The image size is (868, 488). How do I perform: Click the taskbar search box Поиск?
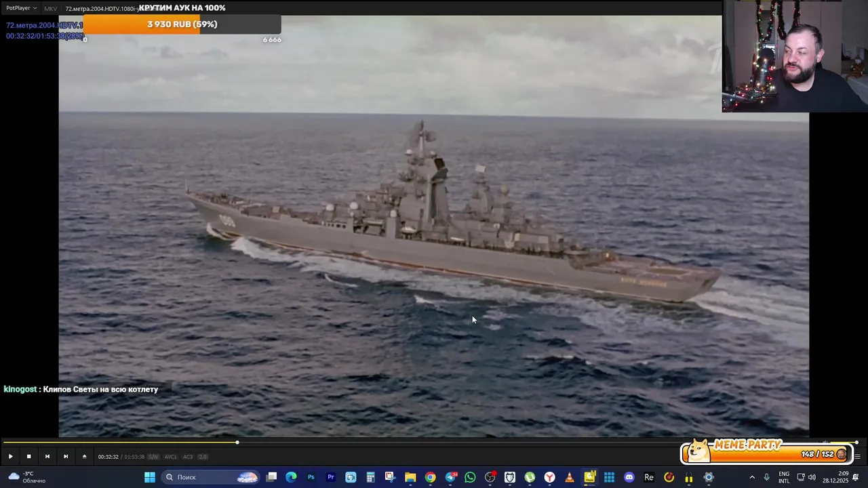click(x=211, y=477)
